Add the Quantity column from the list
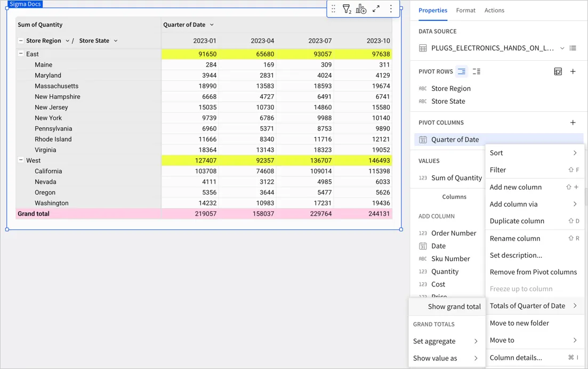Viewport: 588px width, 369px height. 445,272
